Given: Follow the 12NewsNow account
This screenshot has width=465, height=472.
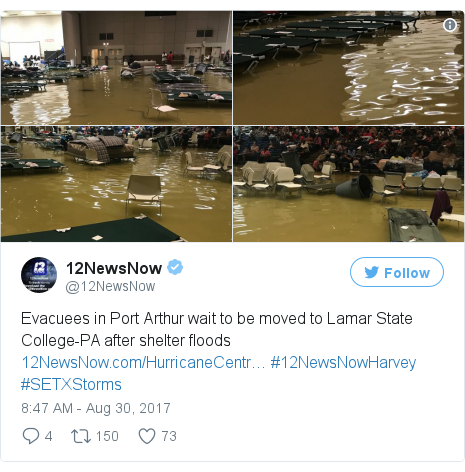Looking at the screenshot, I should coord(397,272).
